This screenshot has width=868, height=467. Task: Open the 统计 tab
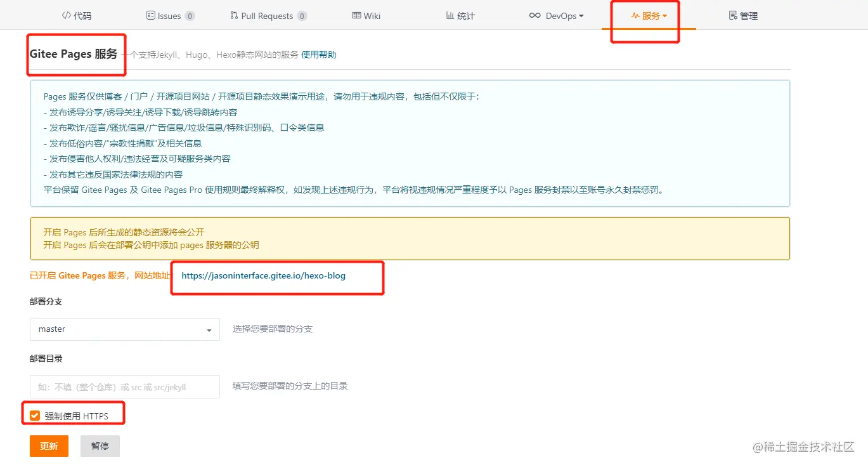460,16
